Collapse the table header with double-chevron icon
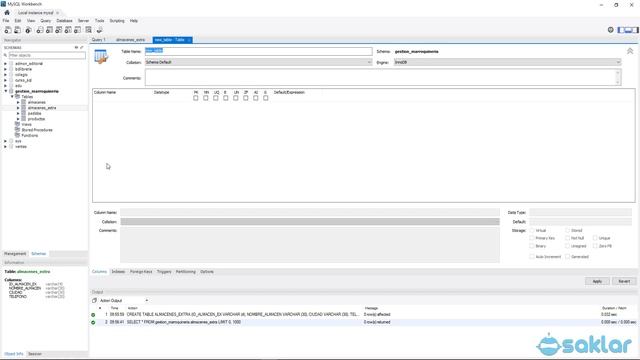640x360 pixels. 630,51
